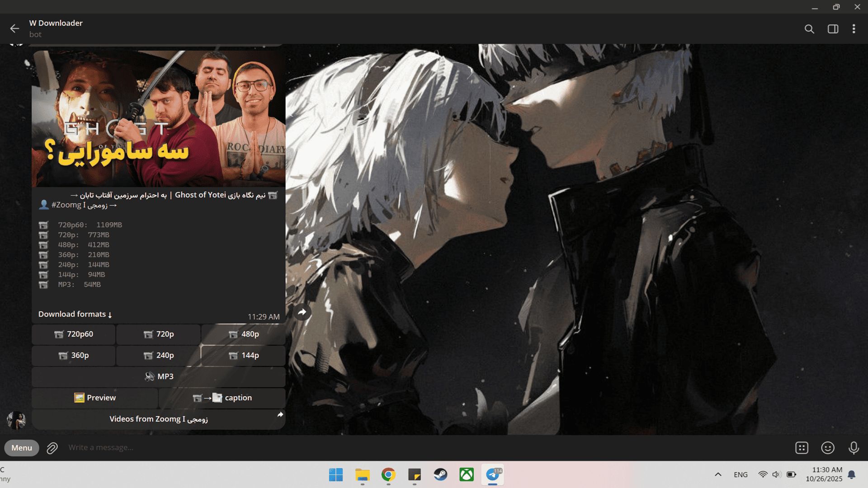Toggle the right sidebar panel icon
The image size is (868, 488).
click(x=833, y=29)
